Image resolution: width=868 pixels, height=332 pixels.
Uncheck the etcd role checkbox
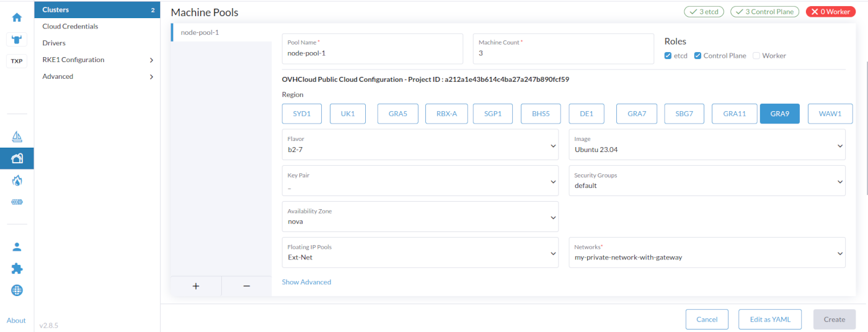(x=668, y=56)
